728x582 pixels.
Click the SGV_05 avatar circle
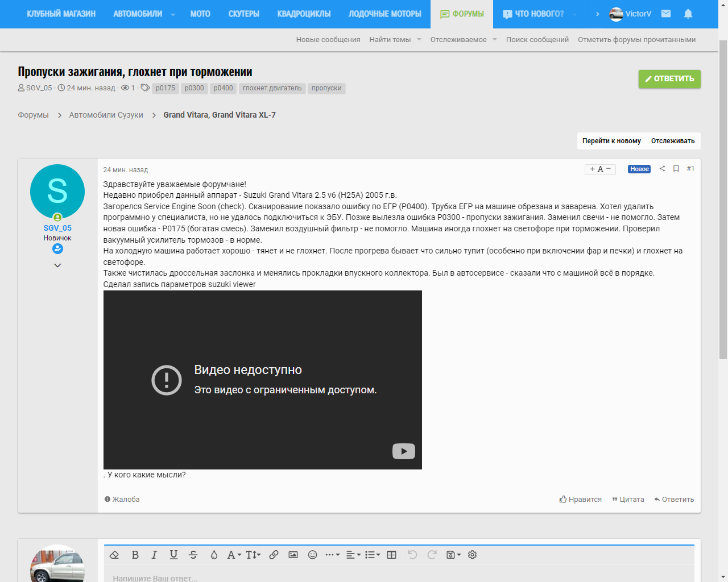tap(57, 192)
